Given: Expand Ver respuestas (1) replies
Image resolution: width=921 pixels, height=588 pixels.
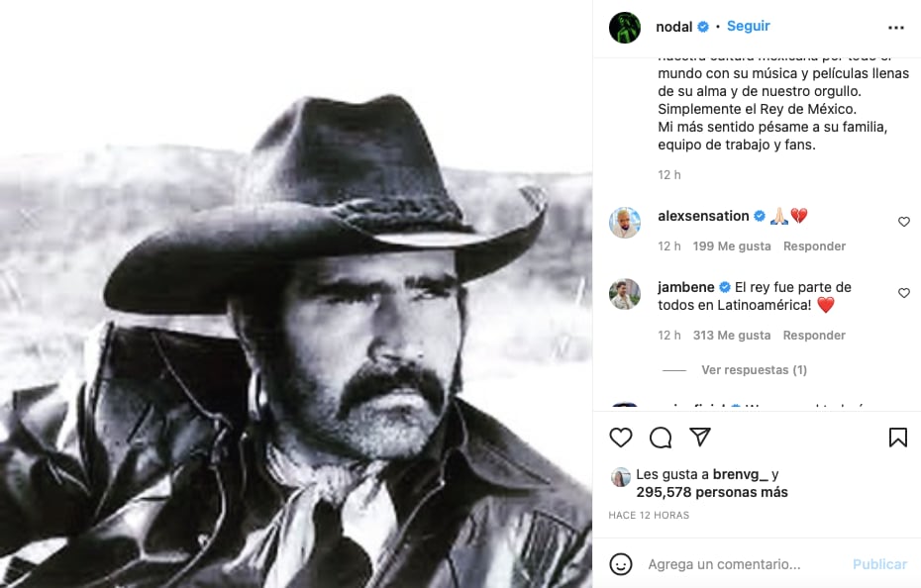Looking at the screenshot, I should [x=754, y=370].
